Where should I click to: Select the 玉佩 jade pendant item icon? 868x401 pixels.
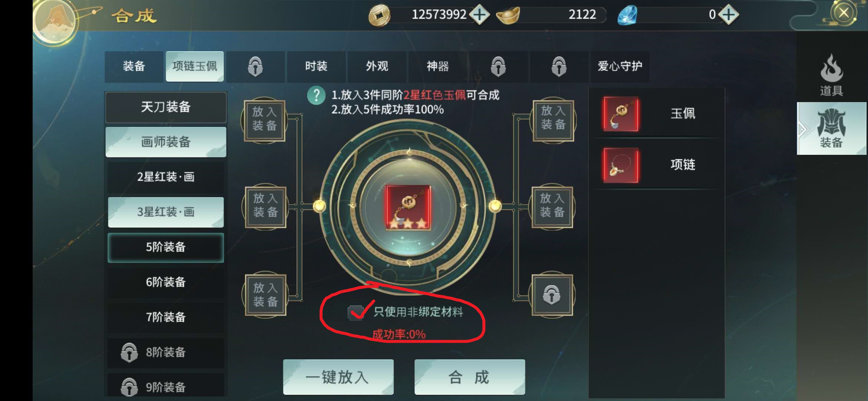pos(621,114)
